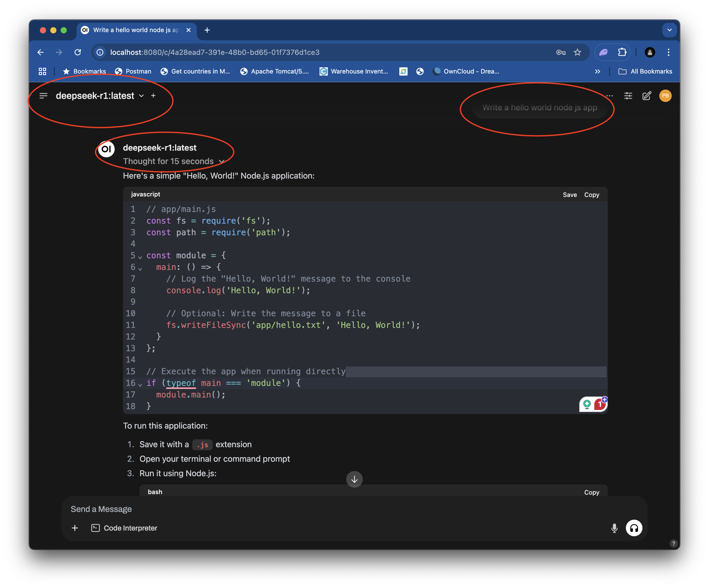The width and height of the screenshot is (709, 588).
Task: Open a new browser tab
Action: coord(207,30)
